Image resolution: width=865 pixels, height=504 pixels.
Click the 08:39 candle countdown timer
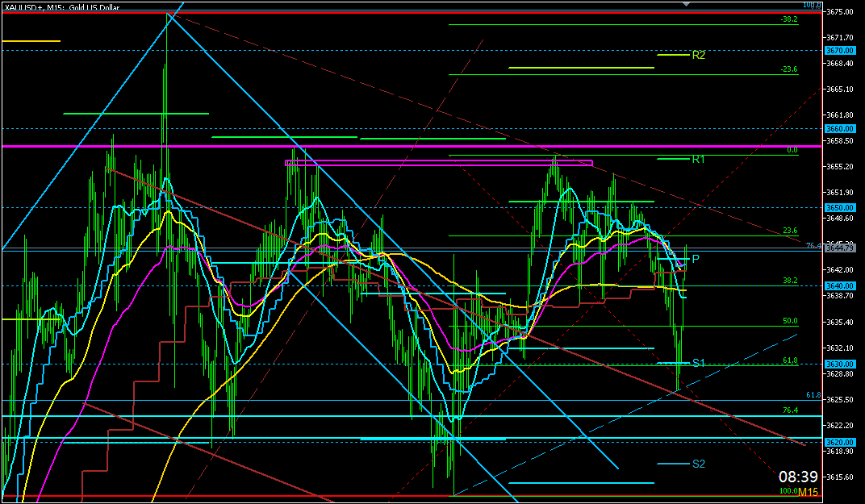point(798,477)
